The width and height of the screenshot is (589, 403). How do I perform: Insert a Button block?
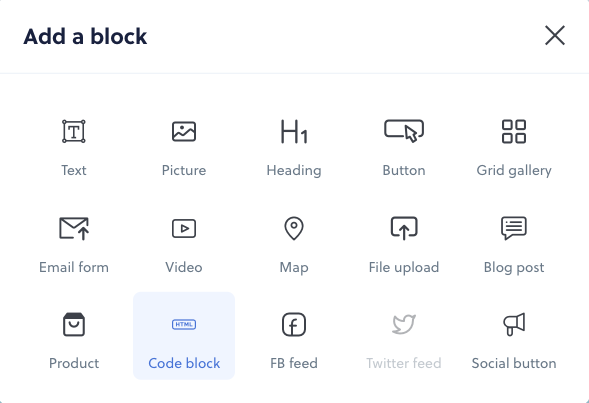coord(404,131)
